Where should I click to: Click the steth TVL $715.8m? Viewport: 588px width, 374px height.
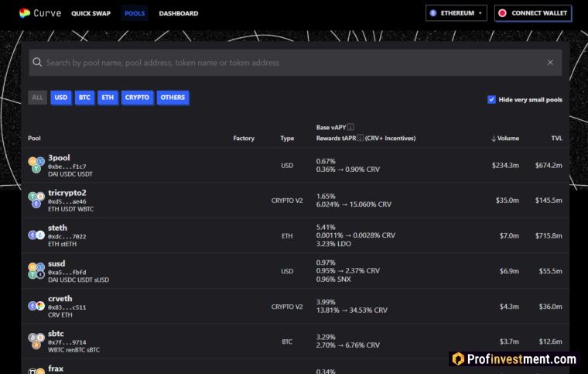[549, 235]
